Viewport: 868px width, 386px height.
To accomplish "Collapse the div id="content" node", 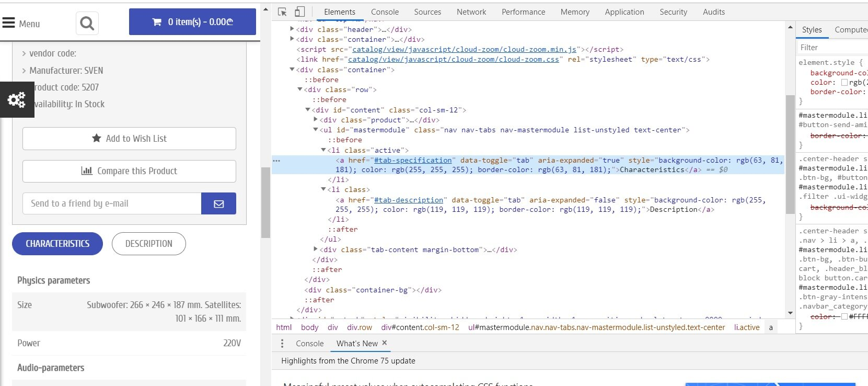I will [308, 110].
